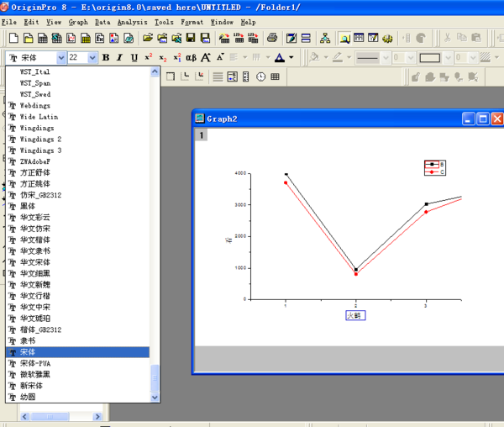Click the New Legend icon in graph toolbar
The width and height of the screenshot is (504, 427).
tap(233, 76)
